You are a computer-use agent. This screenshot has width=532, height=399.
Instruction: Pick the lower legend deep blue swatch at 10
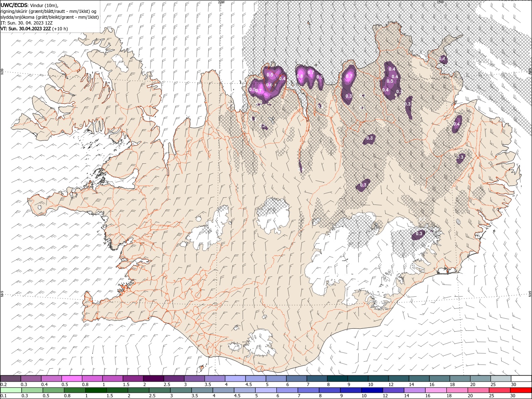[372, 391]
